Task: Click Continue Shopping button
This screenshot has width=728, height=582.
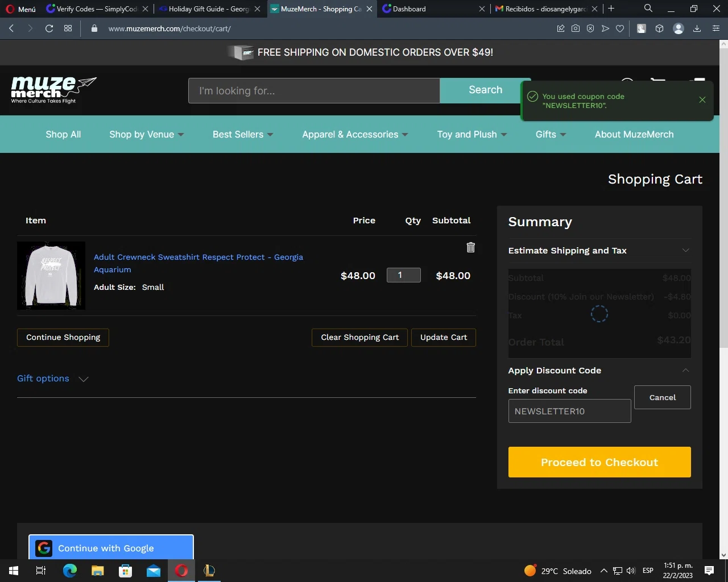Action: click(63, 338)
